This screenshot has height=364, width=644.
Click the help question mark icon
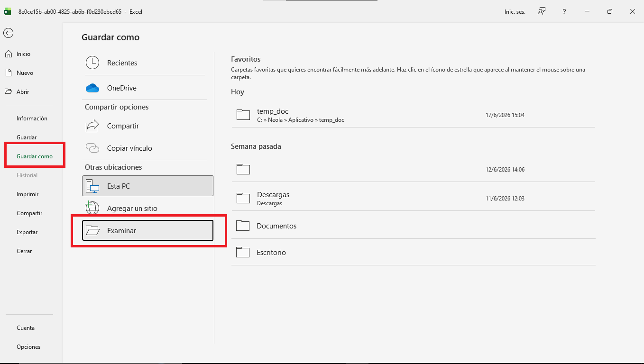tap(564, 12)
